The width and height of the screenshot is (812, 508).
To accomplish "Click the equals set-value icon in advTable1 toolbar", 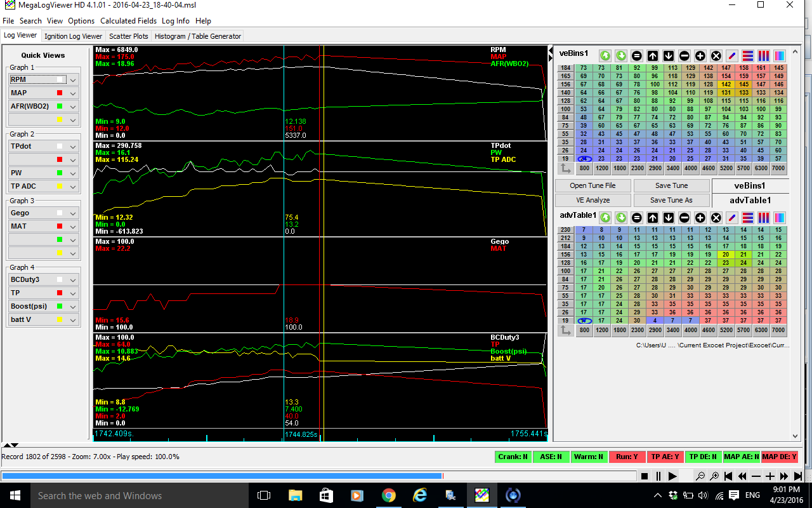I will point(637,218).
